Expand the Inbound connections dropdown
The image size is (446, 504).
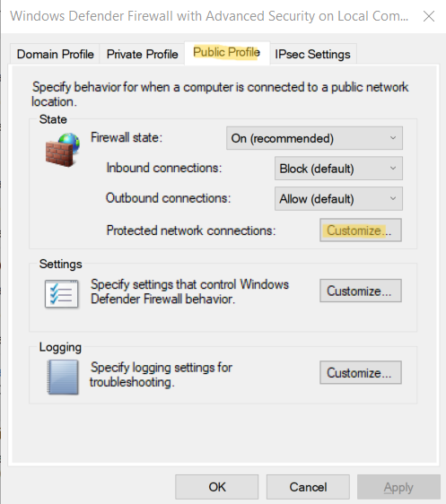tap(338, 169)
